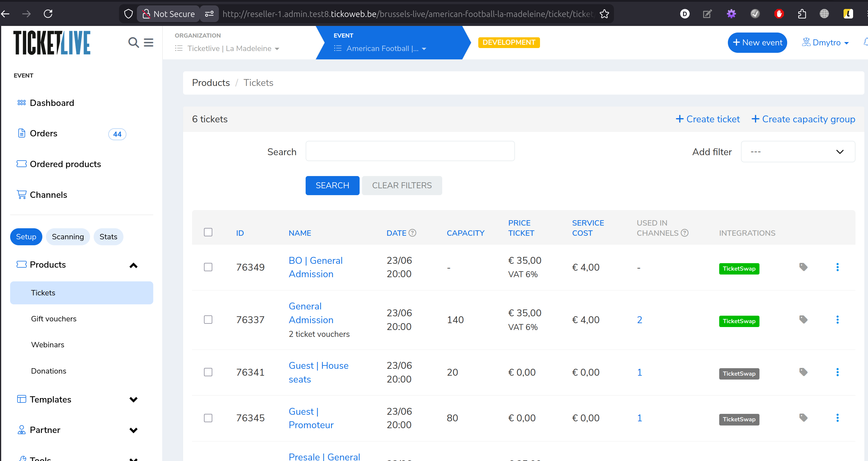Open Gift vouchers in Products menu
Screen dimensions: 868x461
[x=54, y=319]
